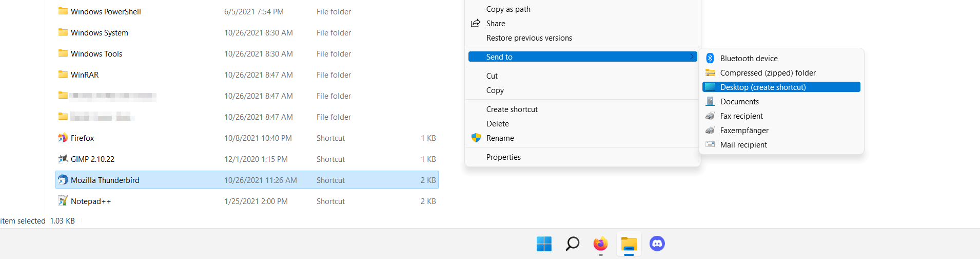Click the Mozilla Thunderbird shortcut icon
The width and height of the screenshot is (980, 259).
tap(63, 180)
